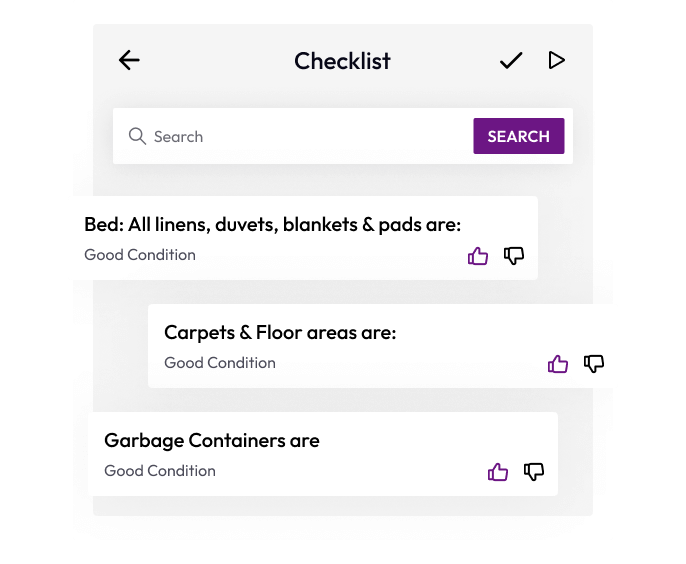The width and height of the screenshot is (686, 564).
Task: Open the Bed linens checklist card
Action: [x=272, y=225]
